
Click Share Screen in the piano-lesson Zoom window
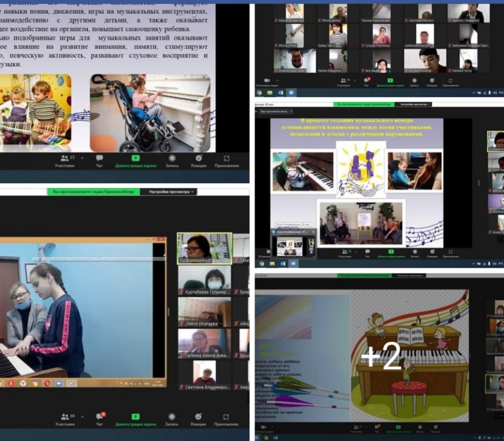(136, 419)
